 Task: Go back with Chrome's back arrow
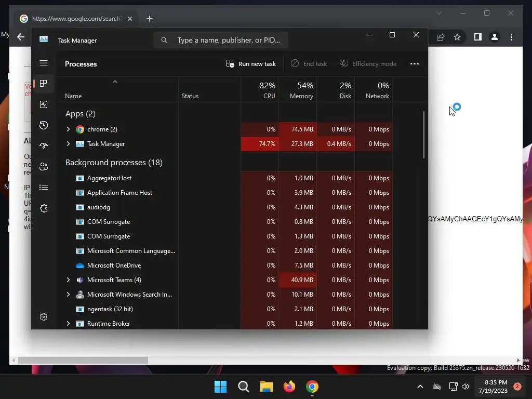(x=21, y=37)
